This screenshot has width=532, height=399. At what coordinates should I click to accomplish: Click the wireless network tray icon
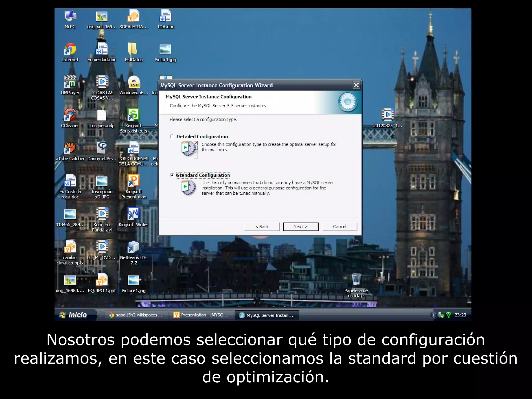tap(449, 315)
